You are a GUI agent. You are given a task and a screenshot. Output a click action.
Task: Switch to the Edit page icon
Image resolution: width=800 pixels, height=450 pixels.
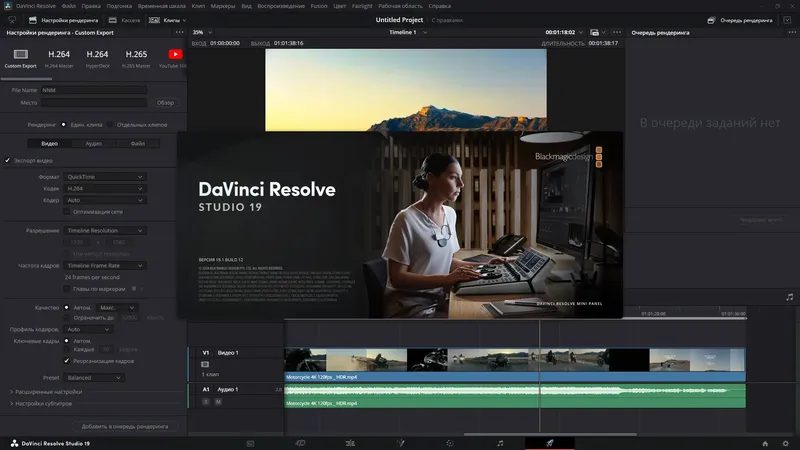click(350, 443)
